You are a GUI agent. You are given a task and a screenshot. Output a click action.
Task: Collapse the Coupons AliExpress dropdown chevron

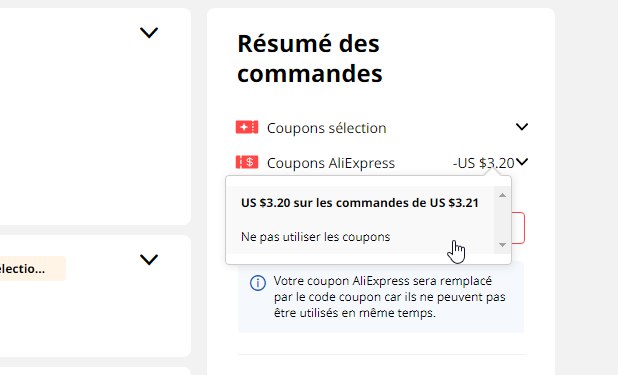click(522, 162)
